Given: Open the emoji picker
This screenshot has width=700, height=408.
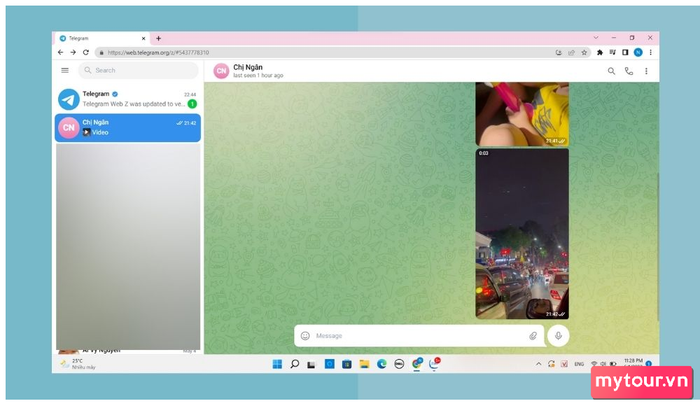Looking at the screenshot, I should [x=305, y=336].
